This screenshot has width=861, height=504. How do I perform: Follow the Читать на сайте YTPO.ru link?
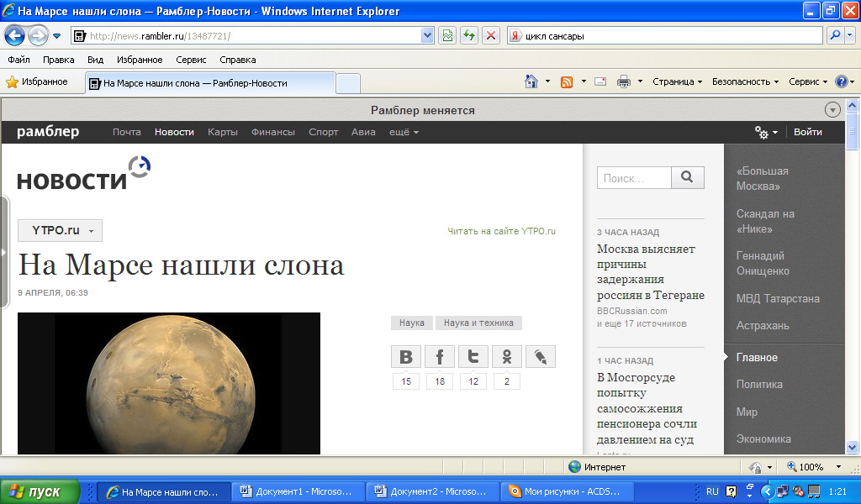point(501,231)
